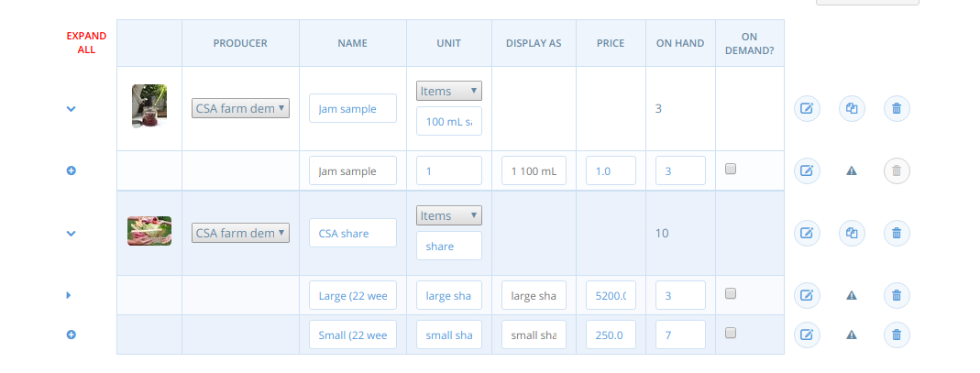Image resolution: width=980 pixels, height=373 pixels.
Task: Edit the Small (22 wee variant
Action: point(807,335)
